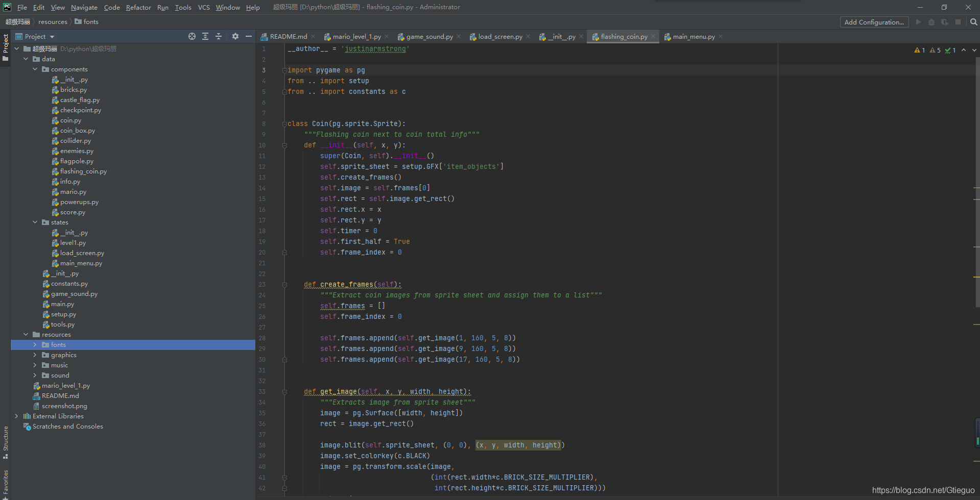Click the warning count indicator showing 1

click(x=920, y=50)
